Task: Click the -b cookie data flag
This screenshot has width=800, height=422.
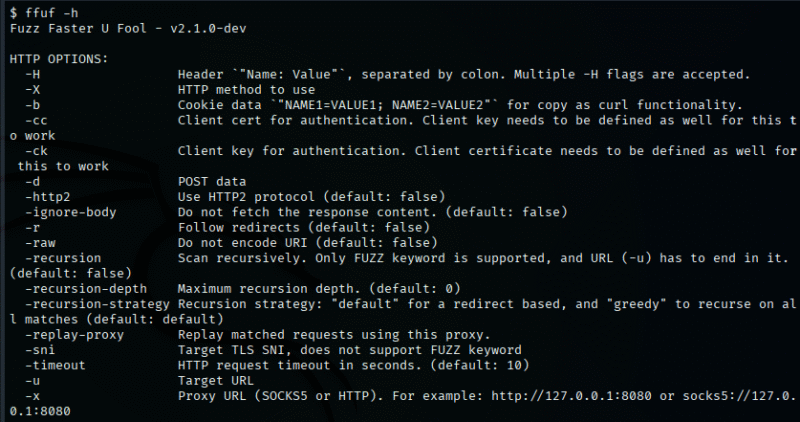Action: tap(33, 105)
